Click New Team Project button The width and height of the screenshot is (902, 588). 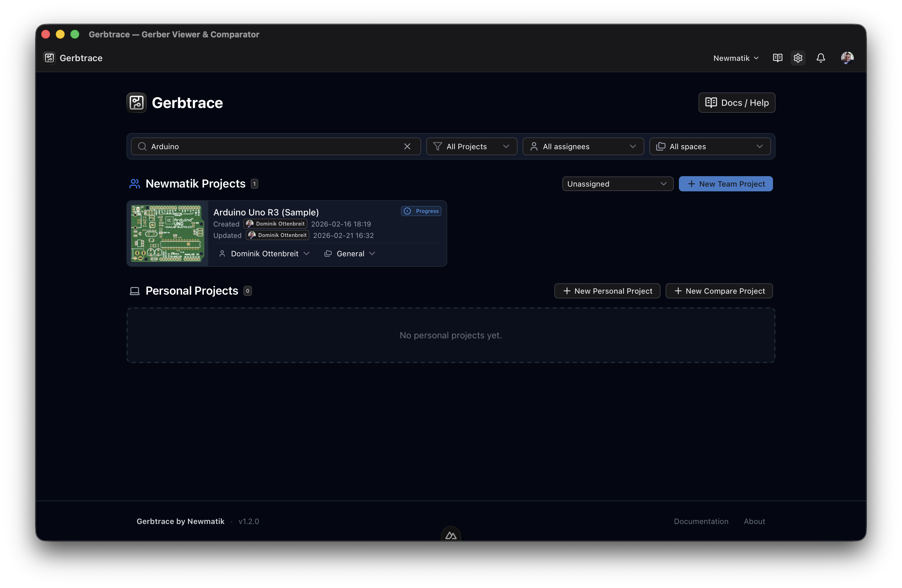coord(725,184)
